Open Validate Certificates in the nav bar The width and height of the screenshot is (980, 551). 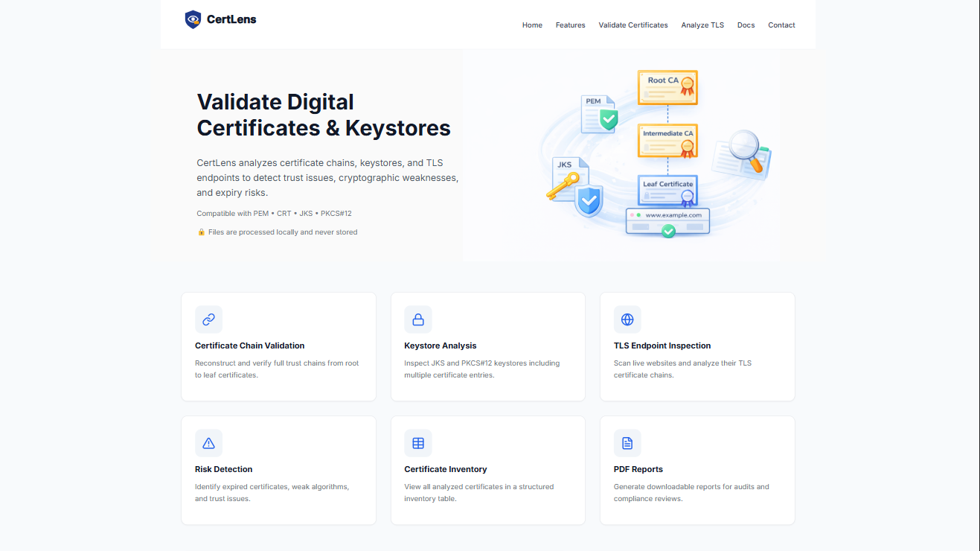tap(633, 25)
